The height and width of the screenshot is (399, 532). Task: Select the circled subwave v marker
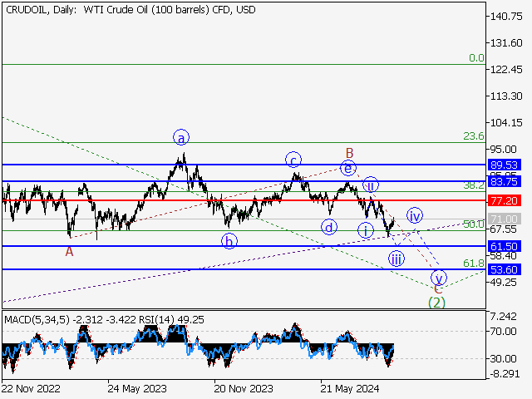click(439, 278)
